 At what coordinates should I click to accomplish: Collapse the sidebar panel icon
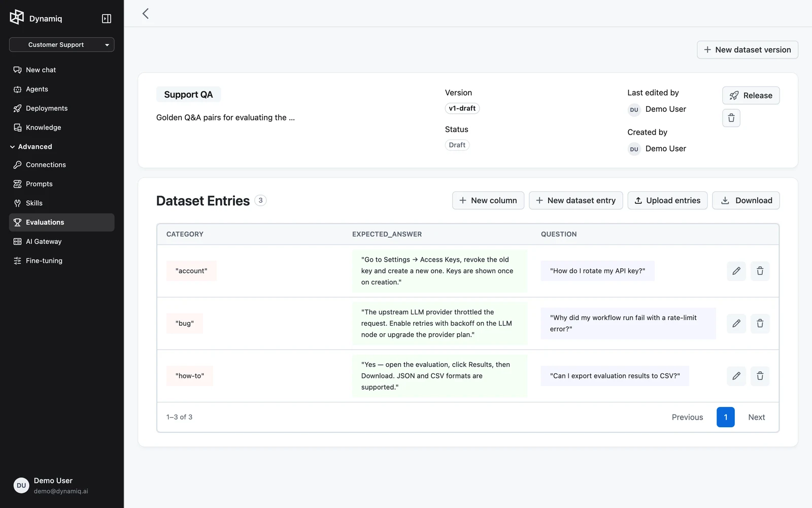(107, 19)
